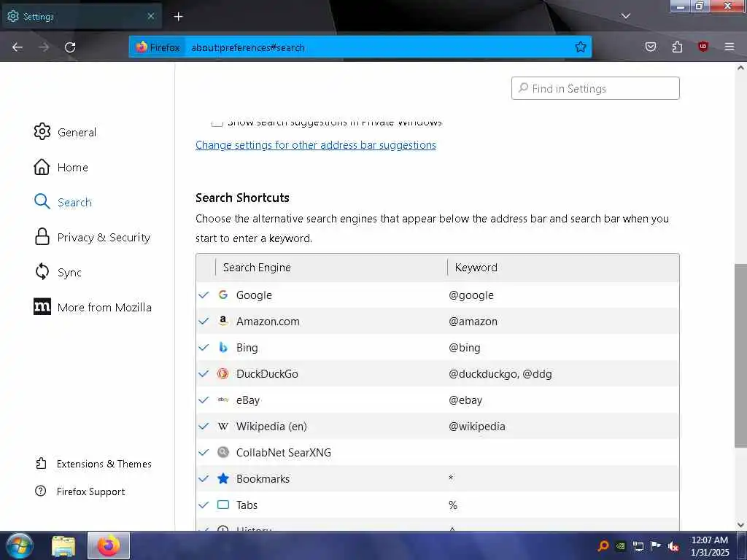Click the scrollbar down arrow
The width and height of the screenshot is (747, 560).
click(x=741, y=525)
